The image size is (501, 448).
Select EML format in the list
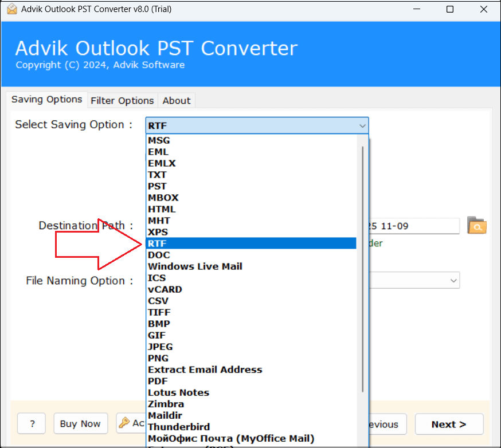coord(251,152)
